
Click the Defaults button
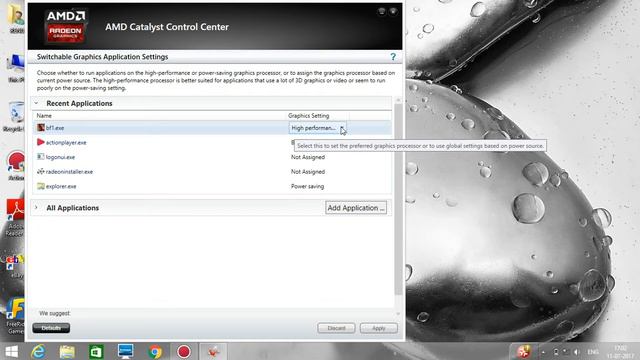(x=51, y=328)
